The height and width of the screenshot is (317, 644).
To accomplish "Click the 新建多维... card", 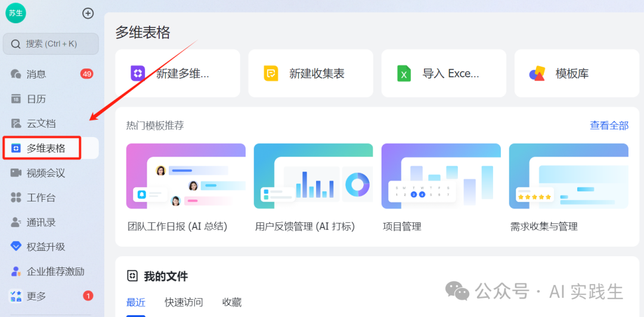I will (x=178, y=73).
